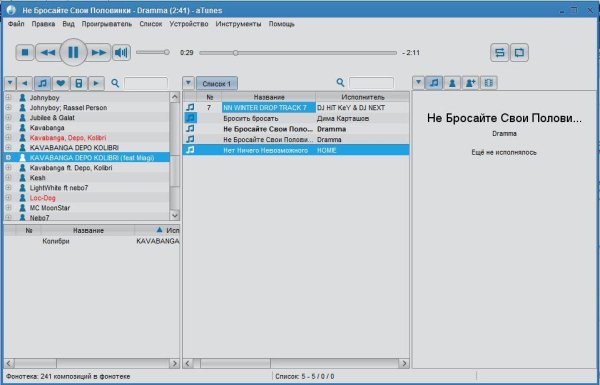Select LightWhite ft nebo7 artist

pyautogui.click(x=59, y=188)
